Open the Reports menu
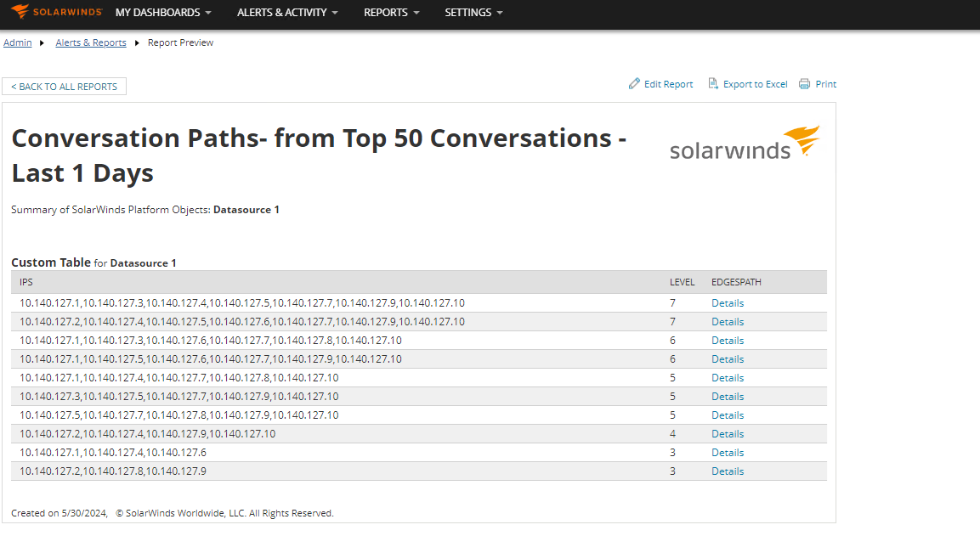This screenshot has width=980, height=536. [392, 13]
